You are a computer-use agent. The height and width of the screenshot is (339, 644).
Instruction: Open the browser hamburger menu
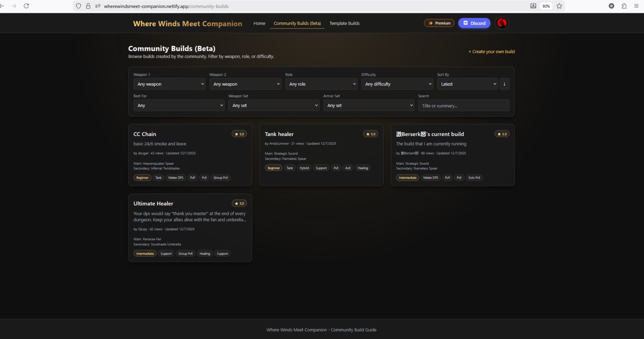[x=636, y=6]
